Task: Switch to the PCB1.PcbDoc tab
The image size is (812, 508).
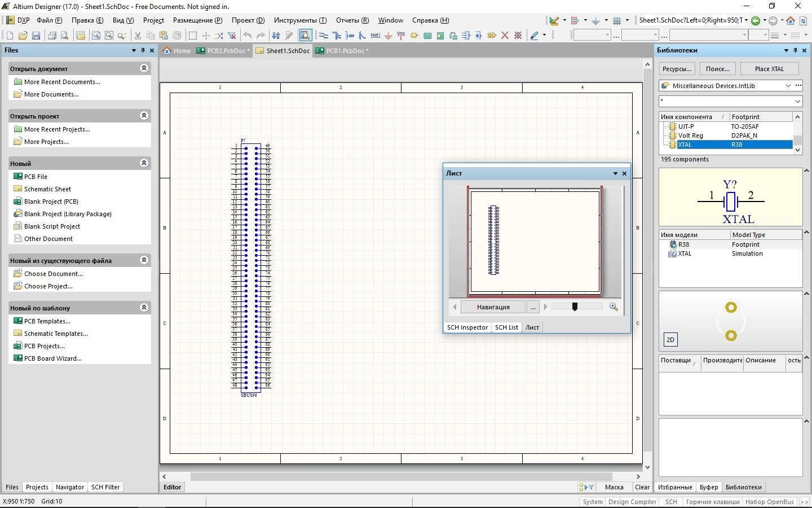Action: point(342,51)
